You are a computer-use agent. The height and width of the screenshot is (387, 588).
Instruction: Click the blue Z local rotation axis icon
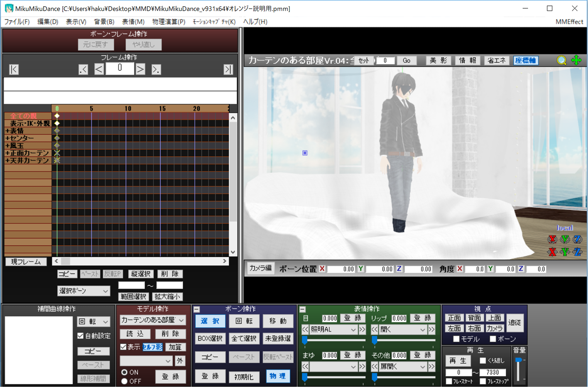pyautogui.click(x=577, y=239)
